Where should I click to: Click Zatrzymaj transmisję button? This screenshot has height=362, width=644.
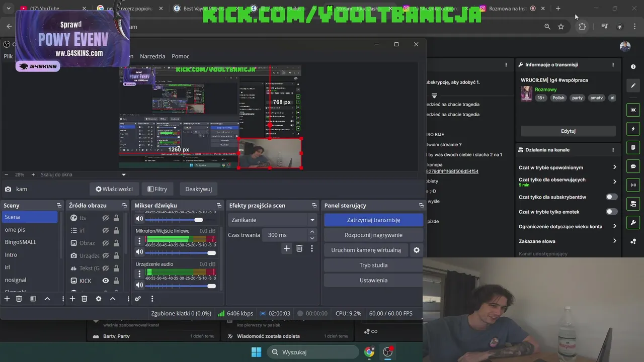coord(373,220)
